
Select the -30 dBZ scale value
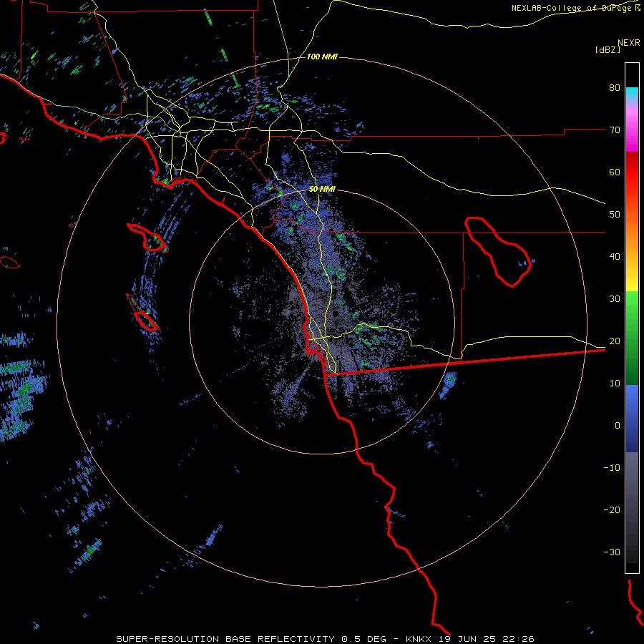612,552
